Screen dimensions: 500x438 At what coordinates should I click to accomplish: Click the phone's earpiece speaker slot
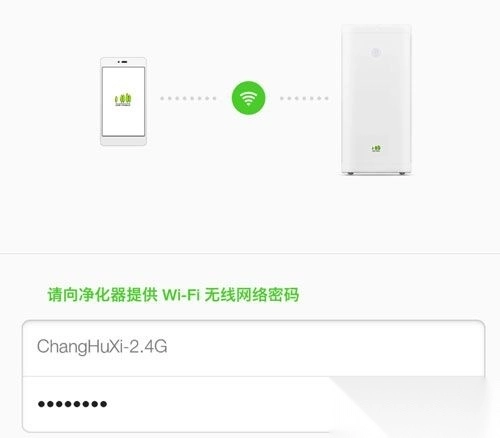click(124, 62)
